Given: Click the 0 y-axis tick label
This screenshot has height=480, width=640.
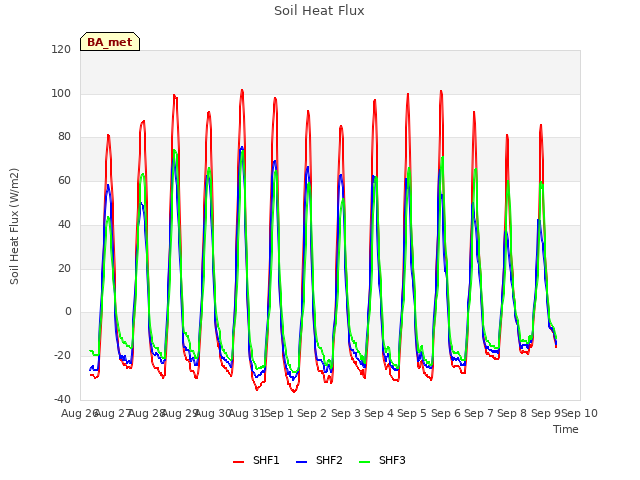Looking at the screenshot, I should click(x=68, y=312).
